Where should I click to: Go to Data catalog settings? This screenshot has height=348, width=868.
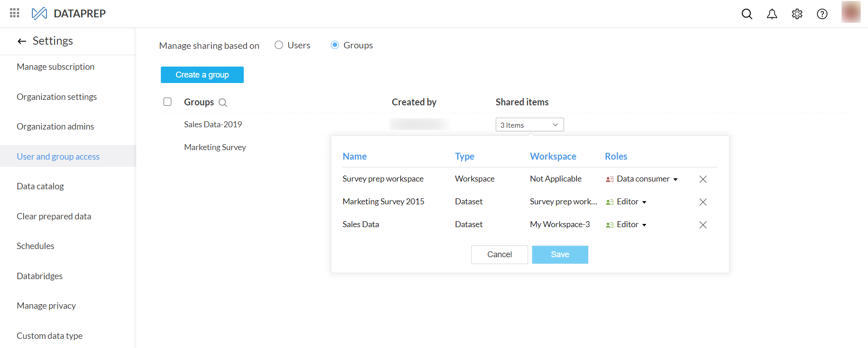click(40, 186)
